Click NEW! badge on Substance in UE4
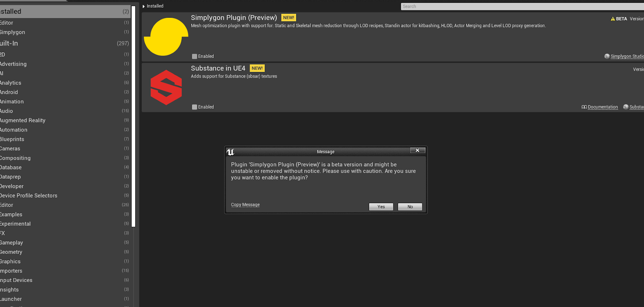The width and height of the screenshot is (644, 307). tap(257, 68)
